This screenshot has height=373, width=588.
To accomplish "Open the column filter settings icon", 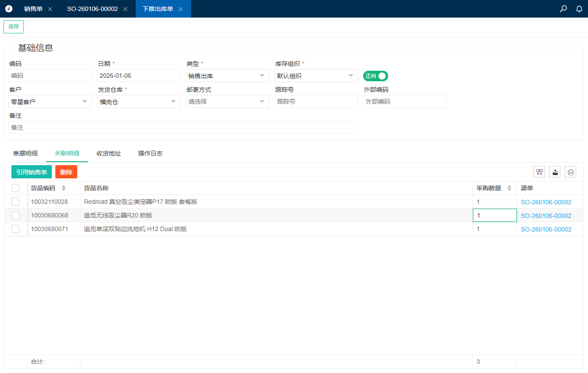I will point(539,172).
